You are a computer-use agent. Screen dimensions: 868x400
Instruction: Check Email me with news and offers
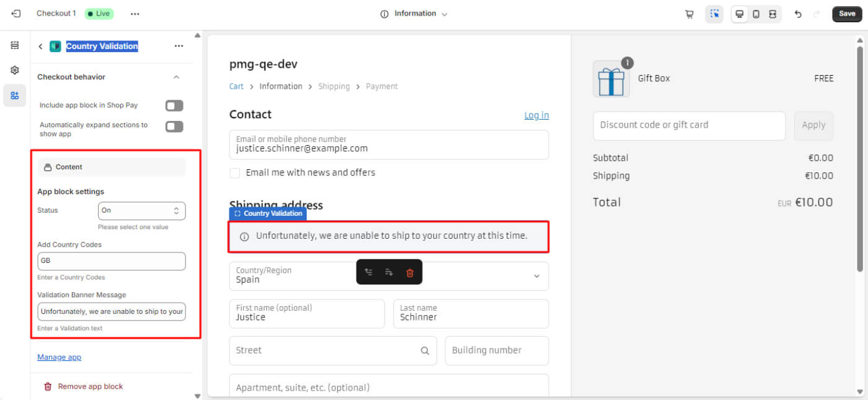tap(235, 173)
